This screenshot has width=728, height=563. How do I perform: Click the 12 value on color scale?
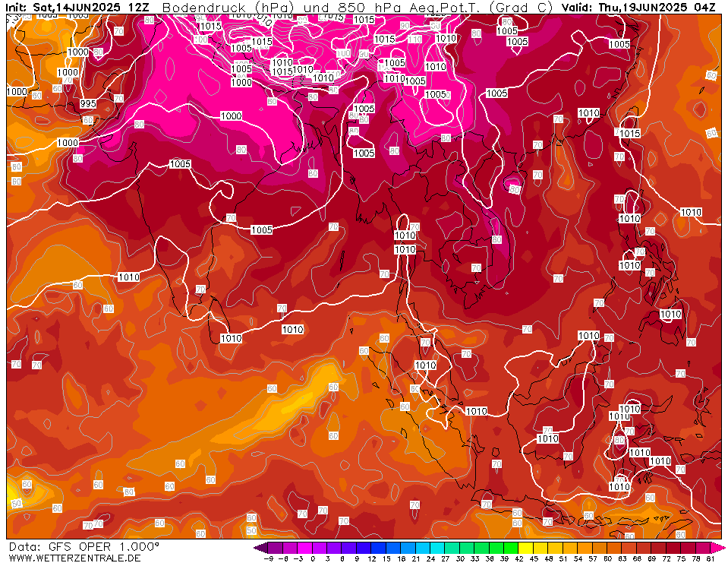click(x=371, y=558)
